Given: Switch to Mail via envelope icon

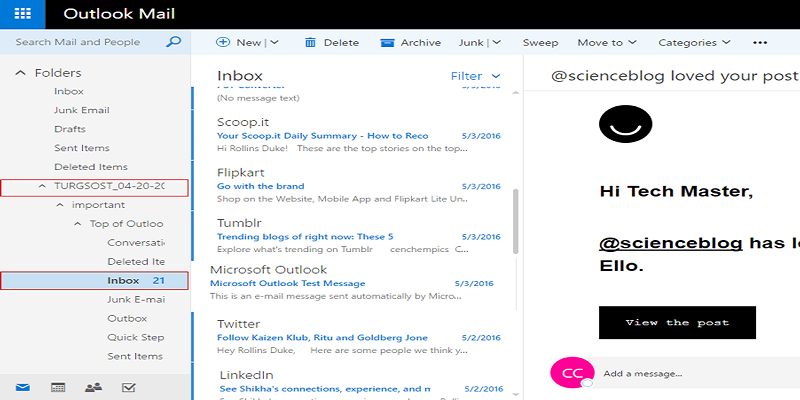Looking at the screenshot, I should coord(22,388).
